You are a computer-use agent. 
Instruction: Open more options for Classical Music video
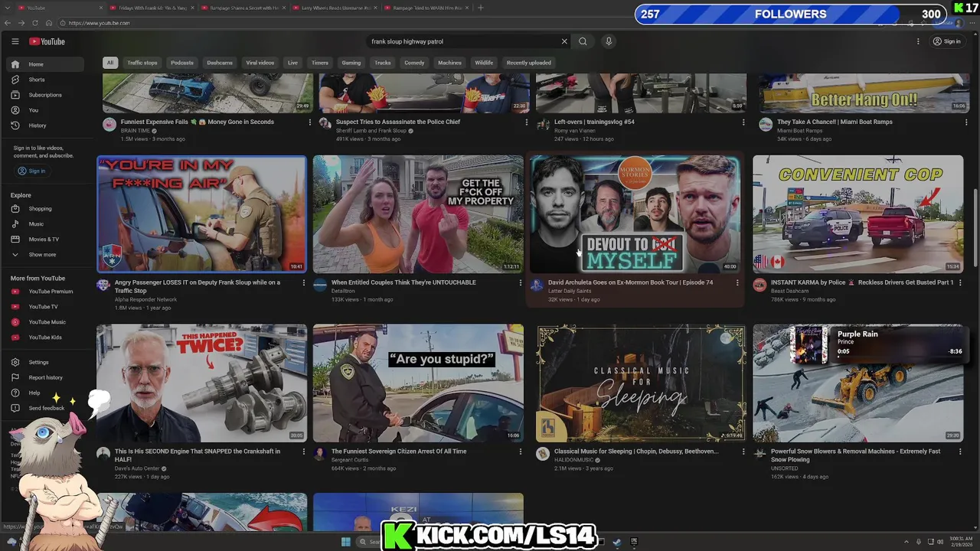743,452
